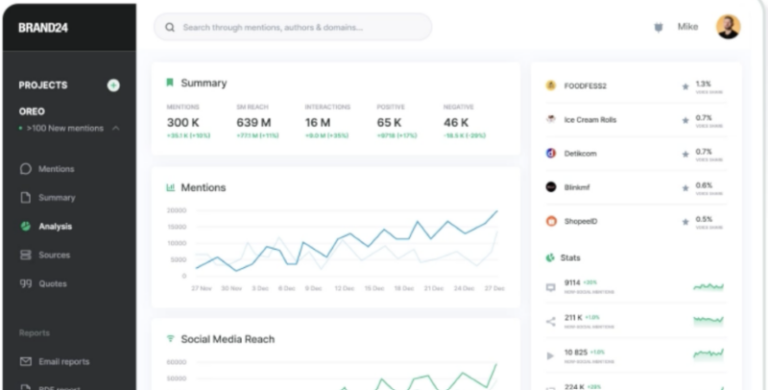Click the 10 825 stat sparkline
The width and height of the screenshot is (768, 390).
pos(708,354)
